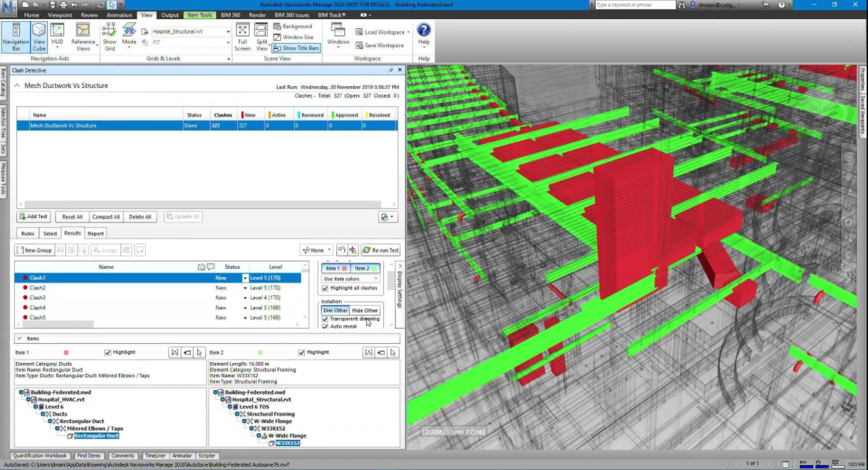Collapse Level 6 TOS tree node

tap(228, 407)
